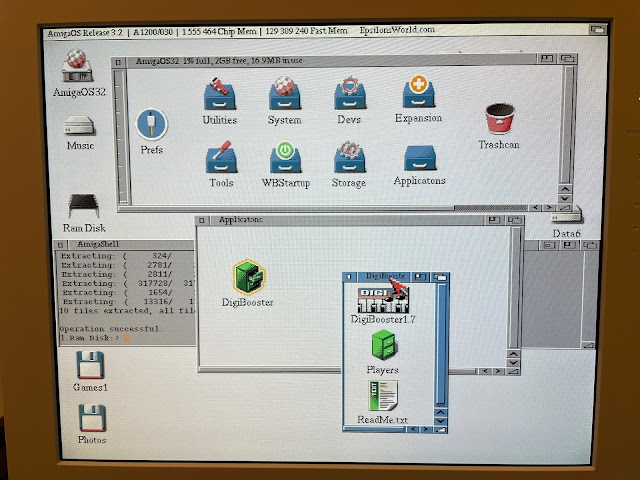Click the Applicatons window zoom gadget
The height and width of the screenshot is (480, 640).
(x=494, y=220)
